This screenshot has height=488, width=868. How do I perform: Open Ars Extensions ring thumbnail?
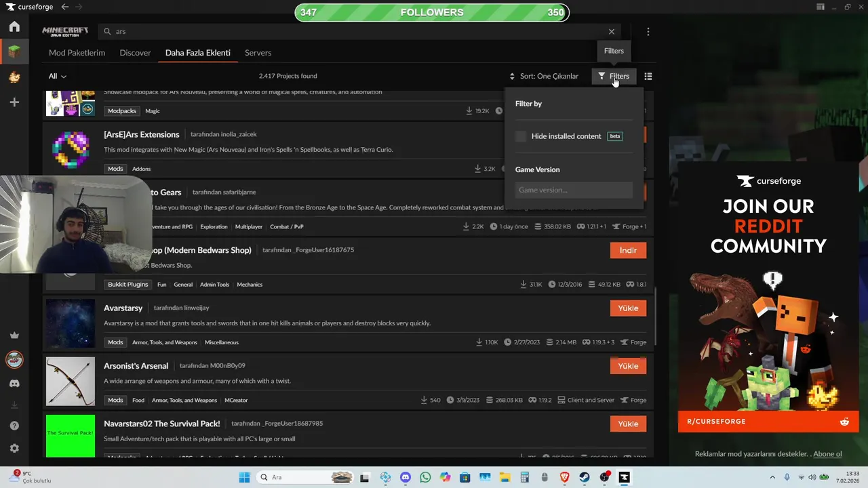[x=71, y=150]
